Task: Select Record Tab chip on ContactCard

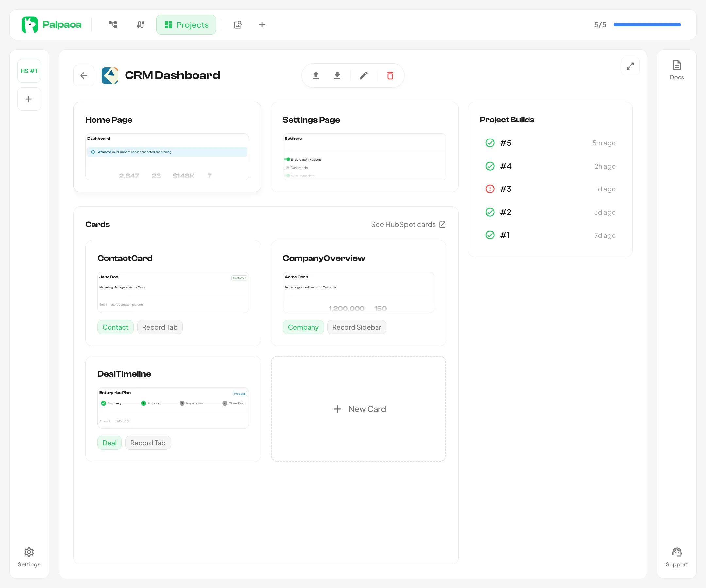Action: [x=160, y=327]
